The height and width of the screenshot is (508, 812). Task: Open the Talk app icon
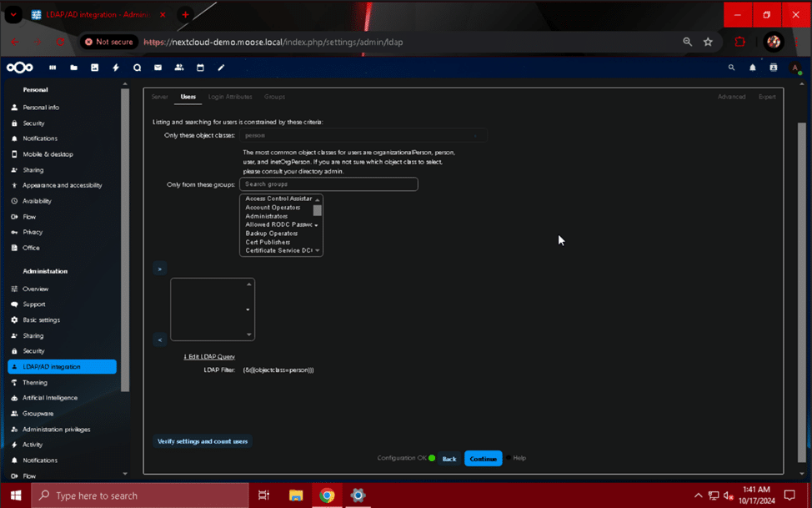coord(138,68)
